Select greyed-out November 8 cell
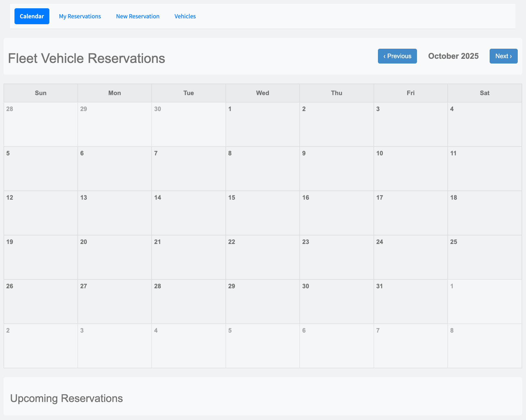This screenshot has width=526, height=420. click(485, 346)
